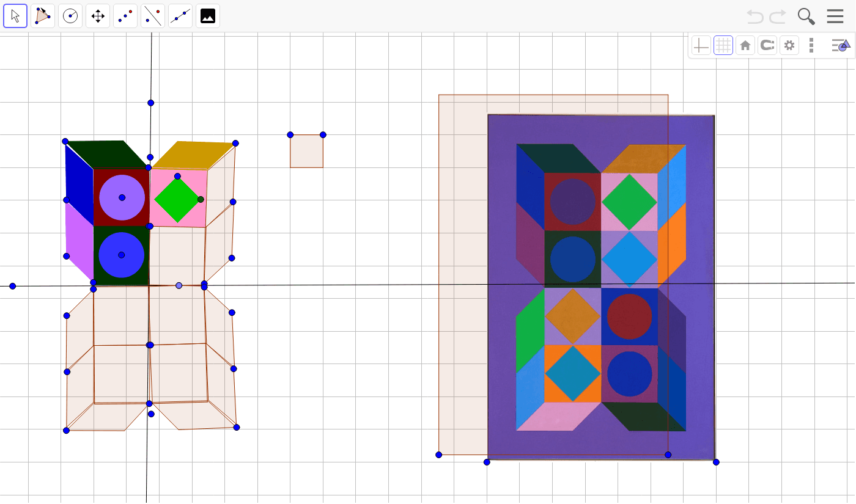The height and width of the screenshot is (504, 856).
Task: Open the three-dot more options
Action: tap(811, 45)
